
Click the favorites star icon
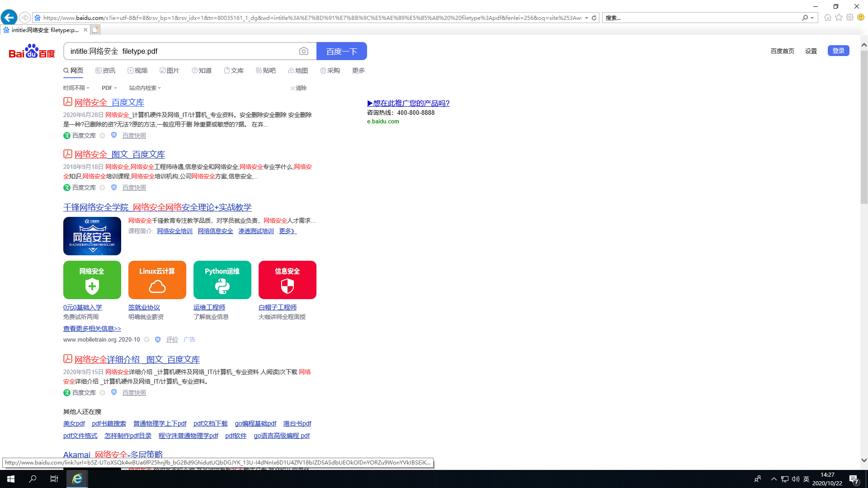pos(839,18)
